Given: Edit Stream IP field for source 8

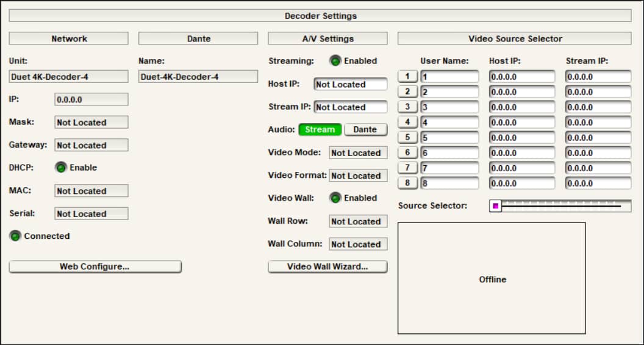Looking at the screenshot, I should pyautogui.click(x=598, y=183).
